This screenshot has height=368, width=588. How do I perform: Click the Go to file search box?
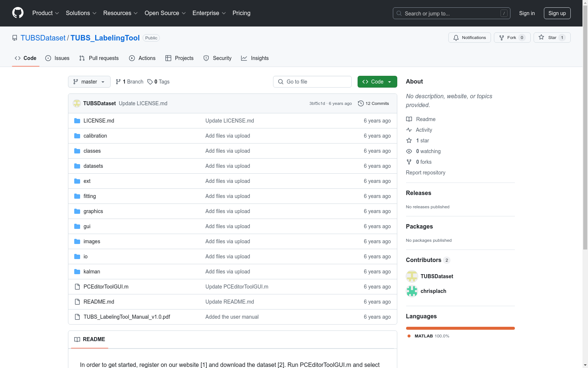[312, 82]
